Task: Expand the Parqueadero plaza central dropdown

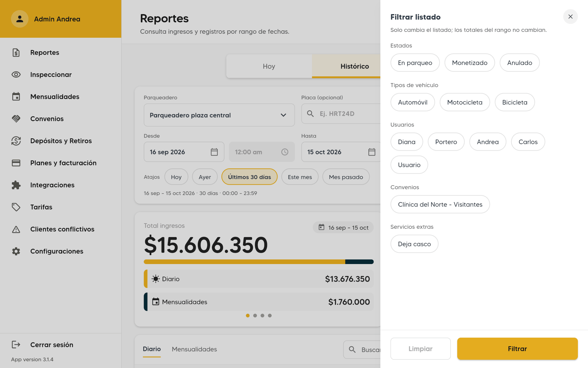Action: 219,115
